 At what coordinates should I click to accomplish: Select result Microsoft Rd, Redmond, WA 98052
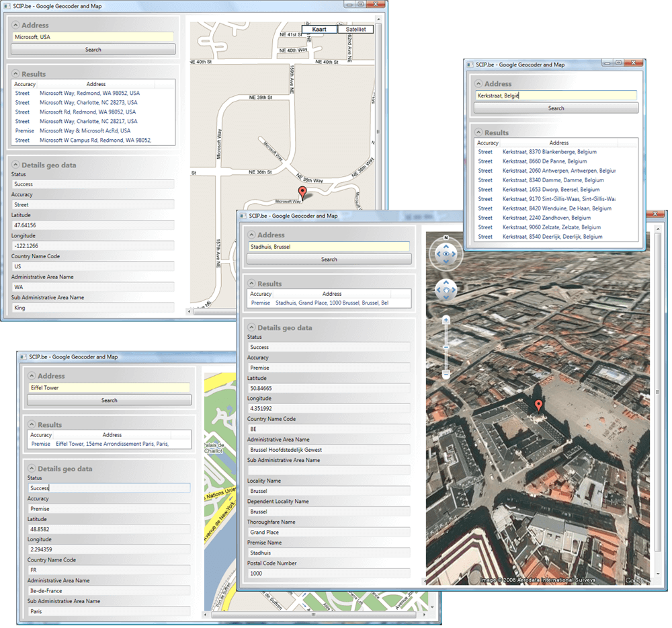[93, 112]
